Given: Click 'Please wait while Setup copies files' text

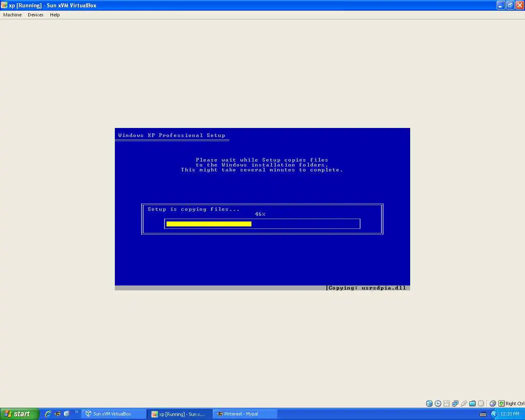Looking at the screenshot, I should (262, 160).
